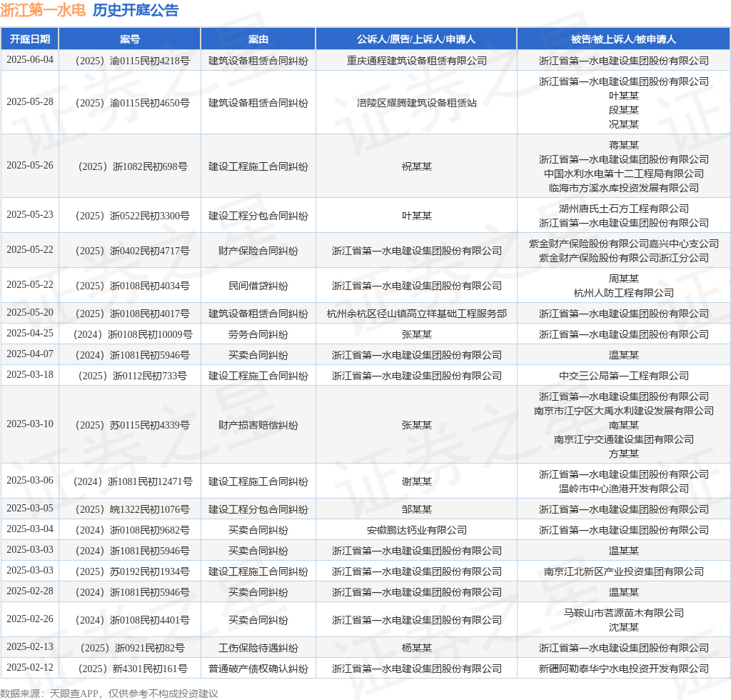731x700 pixels.
Task: Select case number (2025)渝0115民初4650号
Action: 132,103
